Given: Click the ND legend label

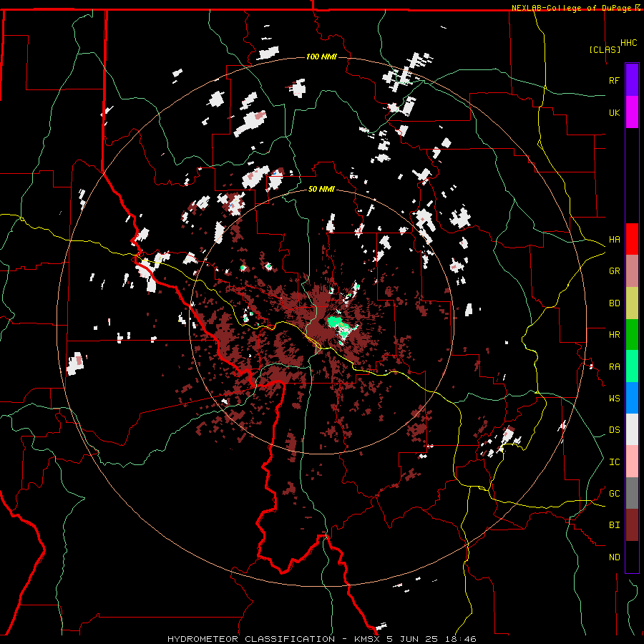Looking at the screenshot, I should click(x=614, y=557).
